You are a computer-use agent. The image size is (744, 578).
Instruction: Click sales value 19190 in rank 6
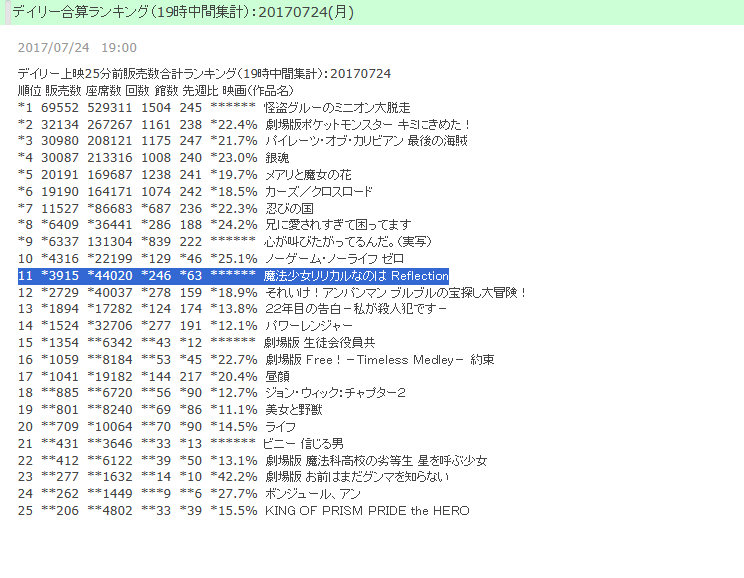(x=60, y=192)
